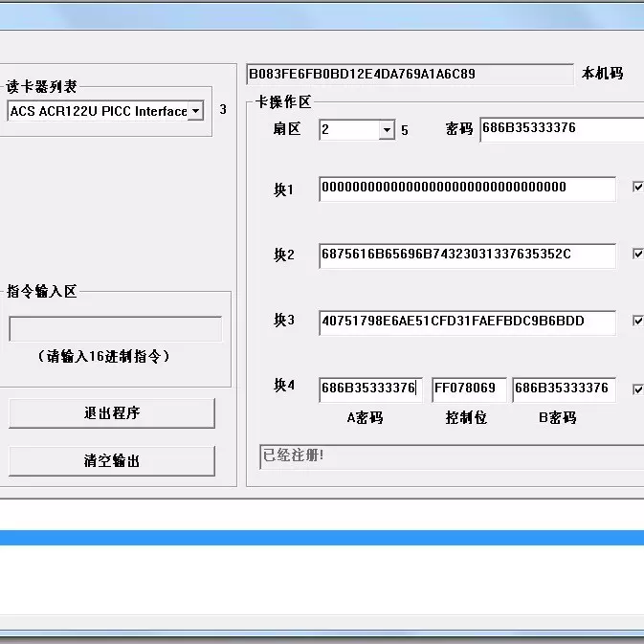Image resolution: width=644 pixels, height=644 pixels.
Task: Click the B密码 key input field
Action: pos(564,389)
